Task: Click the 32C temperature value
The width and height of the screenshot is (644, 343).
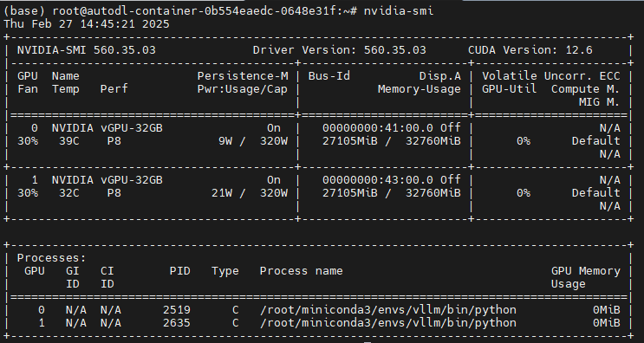Action: click(x=69, y=193)
